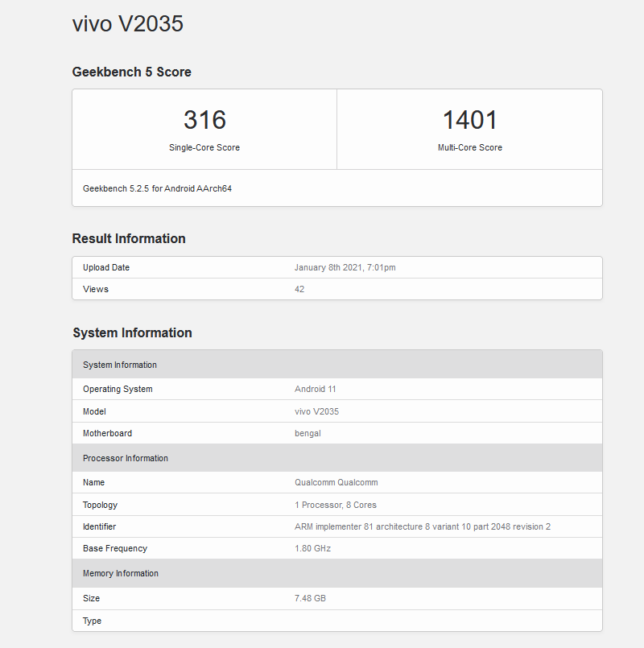Click the date 'January 8th 2021, 7:01pm'
The height and width of the screenshot is (648, 644).
(x=345, y=267)
